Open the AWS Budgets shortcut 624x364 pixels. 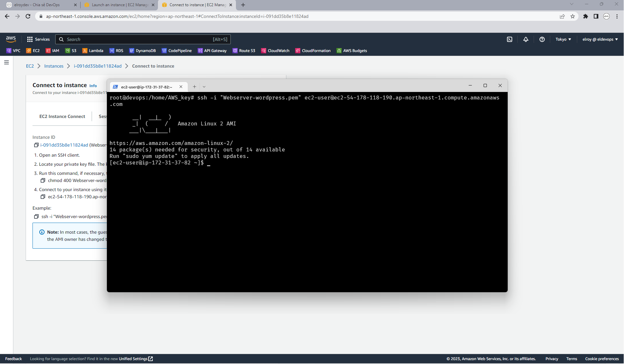pyautogui.click(x=352, y=51)
